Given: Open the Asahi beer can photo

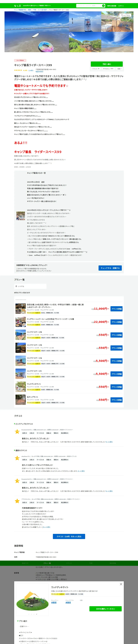Looking at the screenshot, I should [x=85, y=21].
